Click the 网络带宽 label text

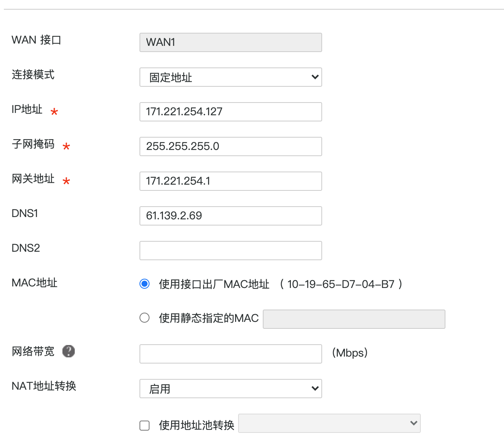33,352
